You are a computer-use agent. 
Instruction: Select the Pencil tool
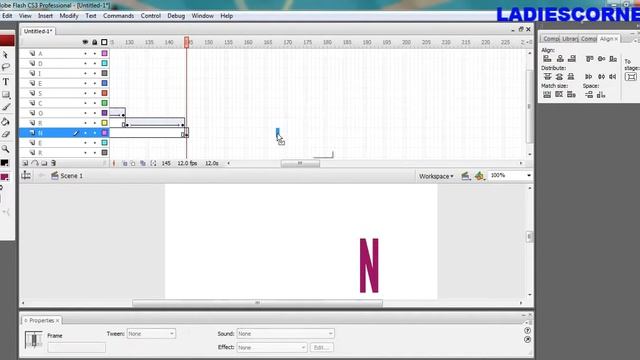(6, 107)
